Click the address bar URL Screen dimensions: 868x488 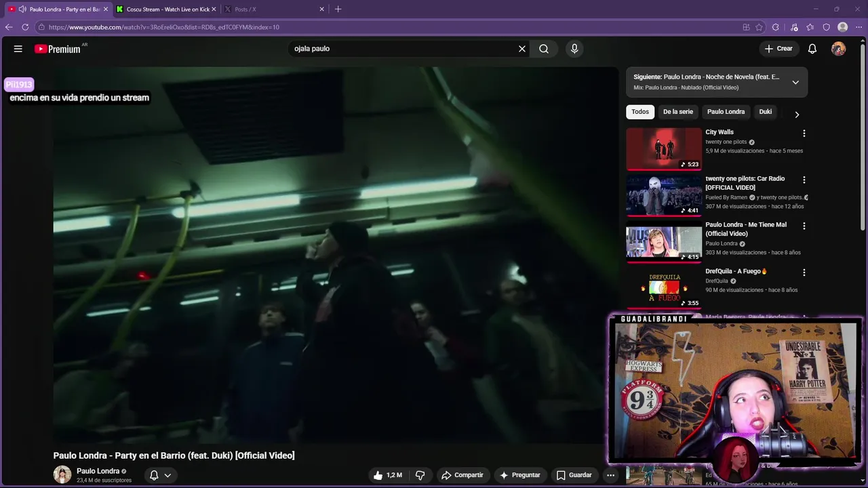point(164,27)
